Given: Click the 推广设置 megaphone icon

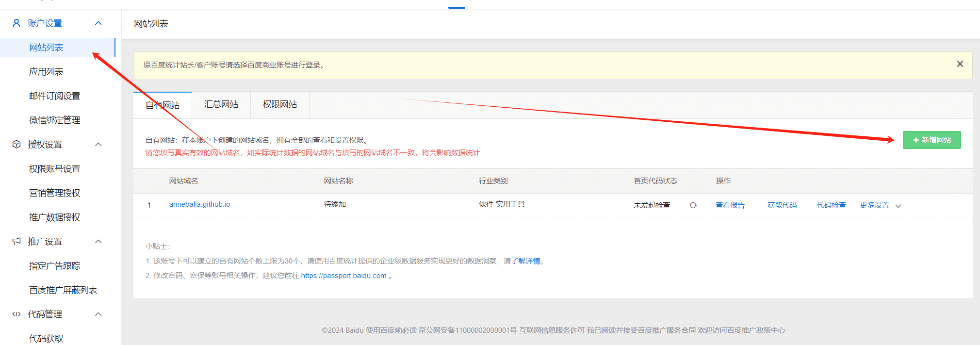Looking at the screenshot, I should coord(16,241).
